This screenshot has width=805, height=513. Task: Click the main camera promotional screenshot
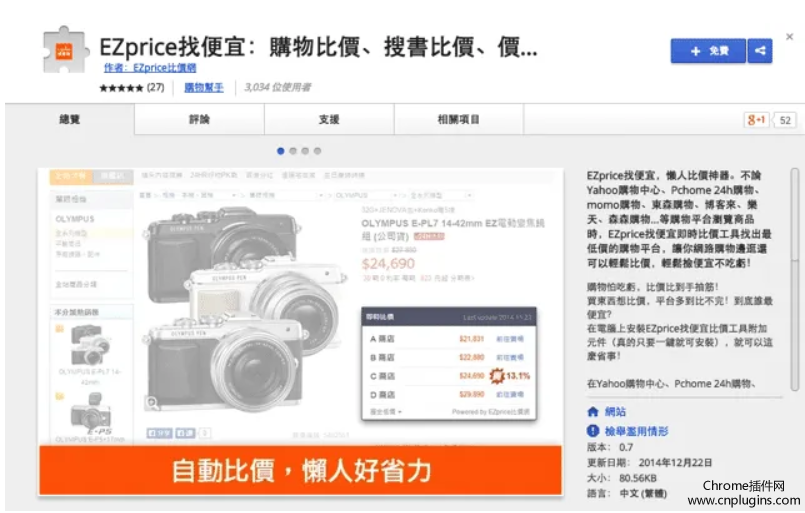301,332
